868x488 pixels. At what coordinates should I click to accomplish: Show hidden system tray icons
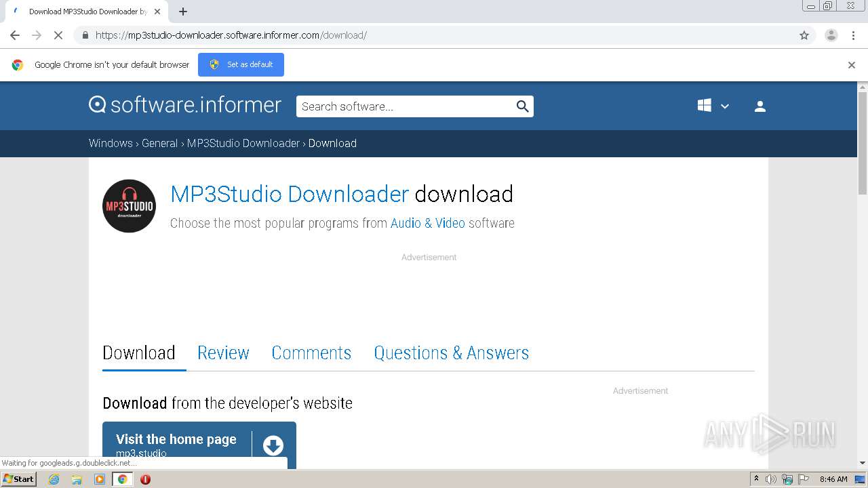(757, 479)
